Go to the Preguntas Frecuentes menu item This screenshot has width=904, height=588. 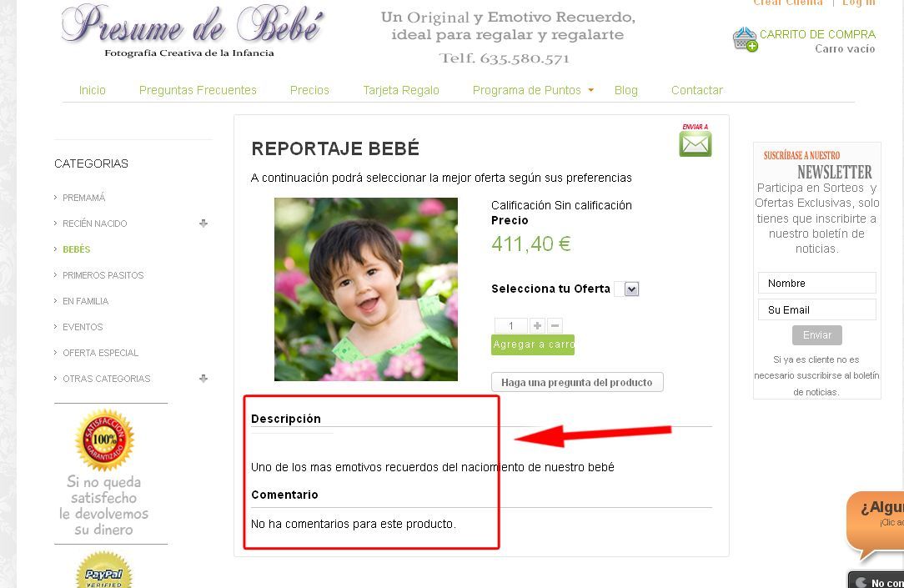coord(198,90)
